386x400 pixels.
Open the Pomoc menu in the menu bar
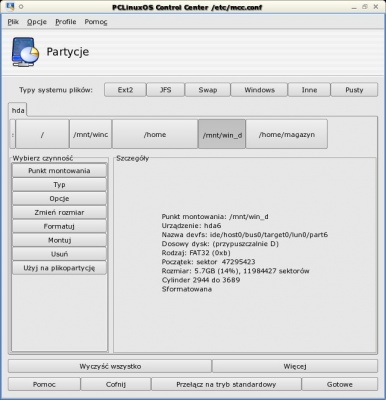tap(96, 22)
